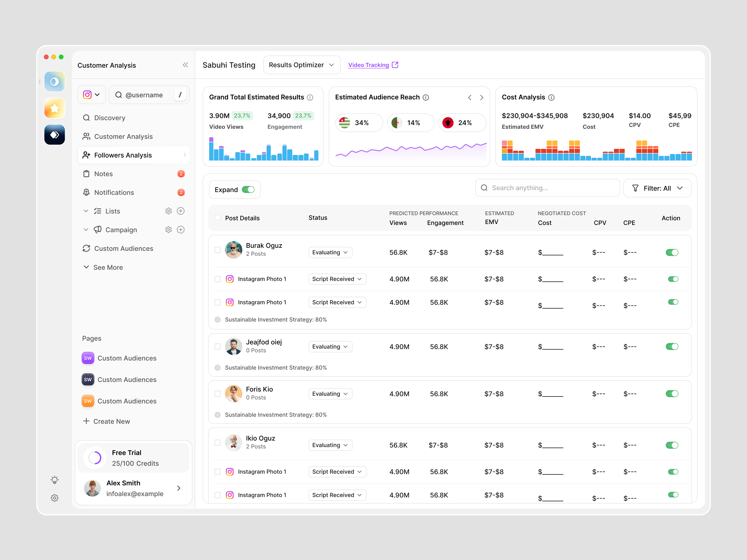The image size is (747, 560).
Task: Open the Filter: All menu
Action: pos(658,188)
